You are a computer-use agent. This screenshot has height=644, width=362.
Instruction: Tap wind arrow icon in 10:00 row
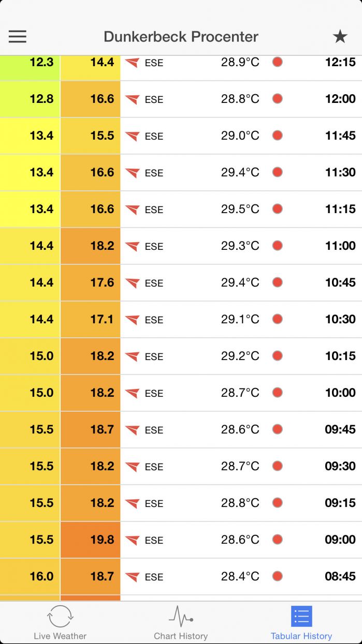pyautogui.click(x=133, y=393)
